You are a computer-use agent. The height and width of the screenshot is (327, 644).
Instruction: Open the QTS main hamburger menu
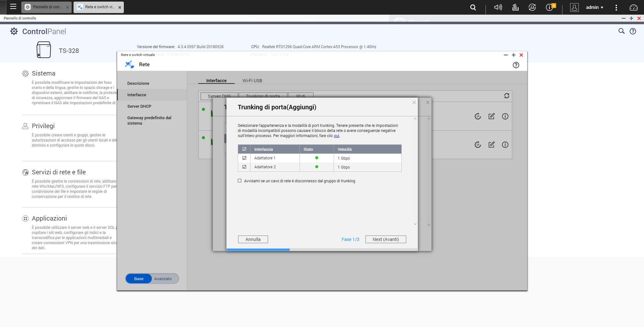(x=13, y=7)
